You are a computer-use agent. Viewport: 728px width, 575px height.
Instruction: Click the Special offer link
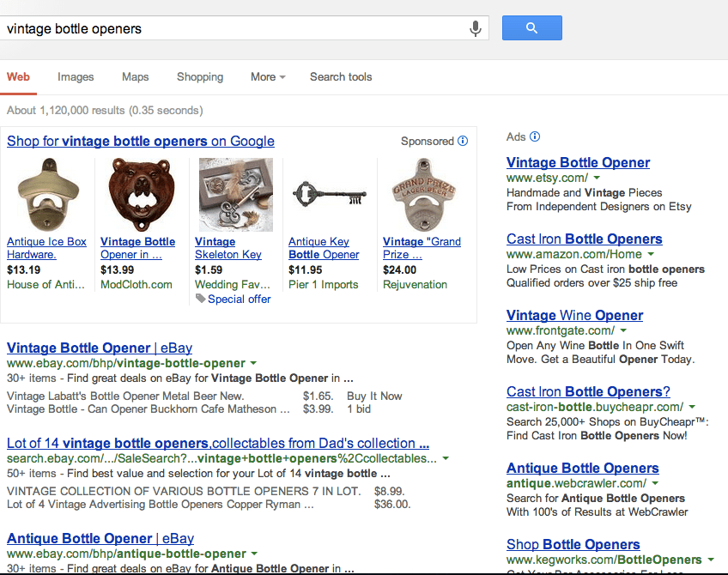pyautogui.click(x=240, y=300)
